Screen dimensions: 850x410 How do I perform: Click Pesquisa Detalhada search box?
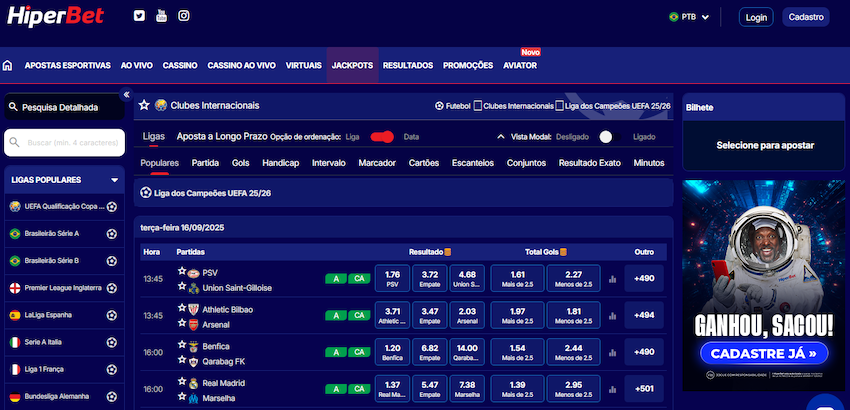(65, 107)
